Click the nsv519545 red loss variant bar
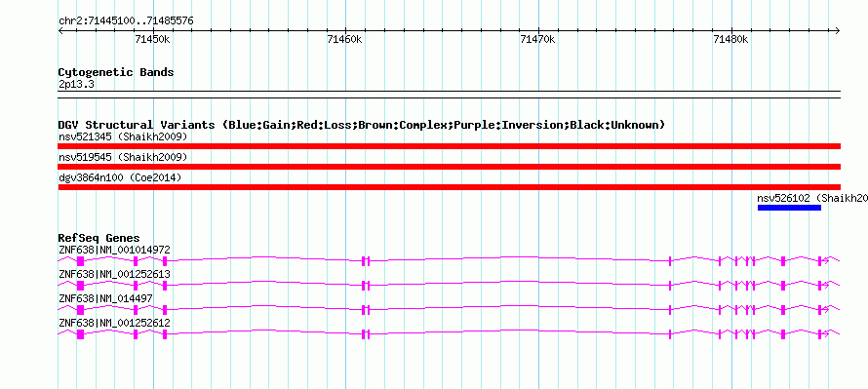The width and height of the screenshot is (868, 389). click(449, 167)
